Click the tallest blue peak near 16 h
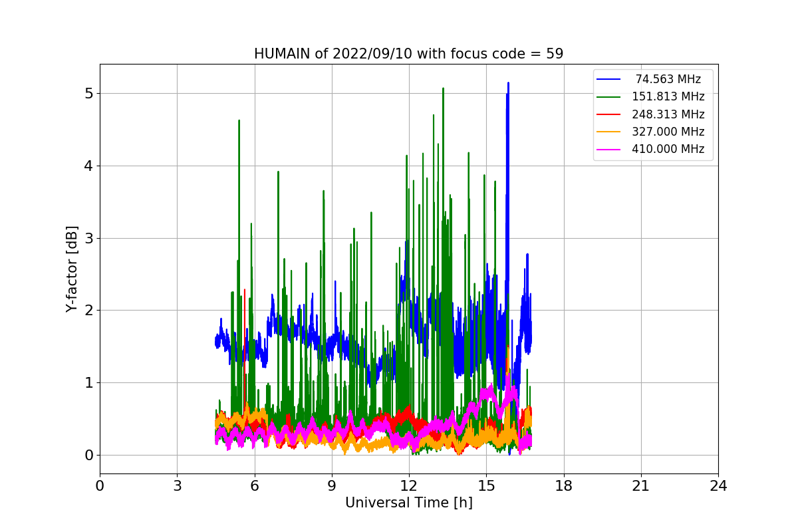Image resolution: width=798 pixels, height=532 pixels. coord(508,84)
